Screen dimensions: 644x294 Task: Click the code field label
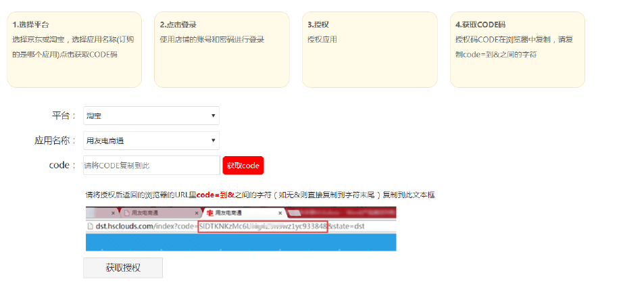click(x=62, y=166)
